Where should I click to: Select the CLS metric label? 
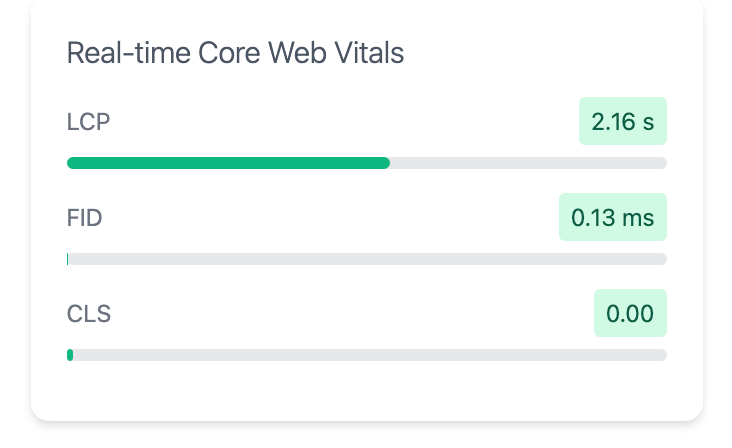89,314
